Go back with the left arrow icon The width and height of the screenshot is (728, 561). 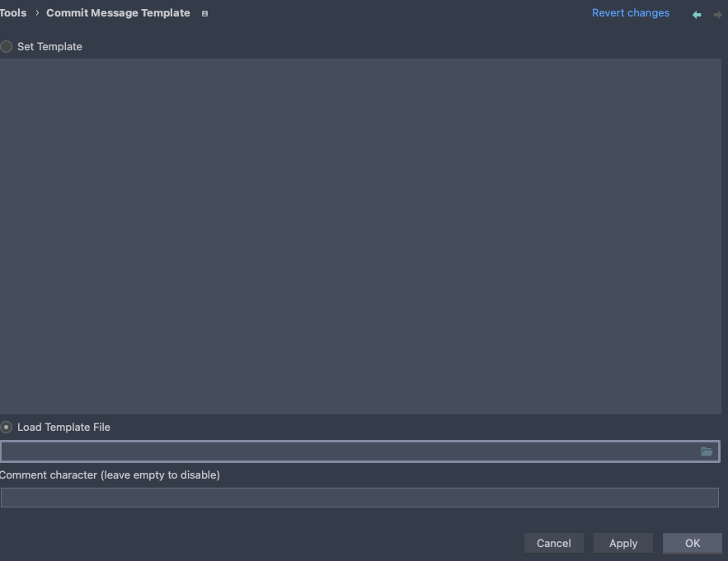tap(697, 15)
